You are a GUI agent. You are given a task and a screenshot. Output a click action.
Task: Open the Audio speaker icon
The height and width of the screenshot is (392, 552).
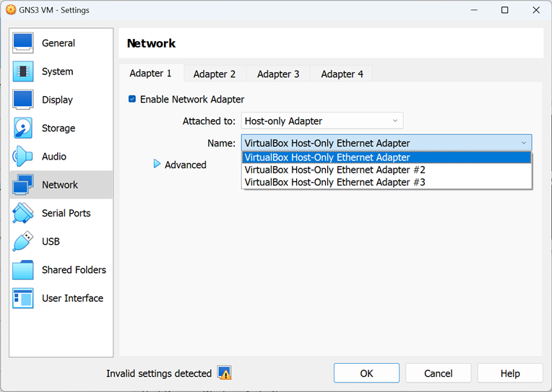coord(23,156)
